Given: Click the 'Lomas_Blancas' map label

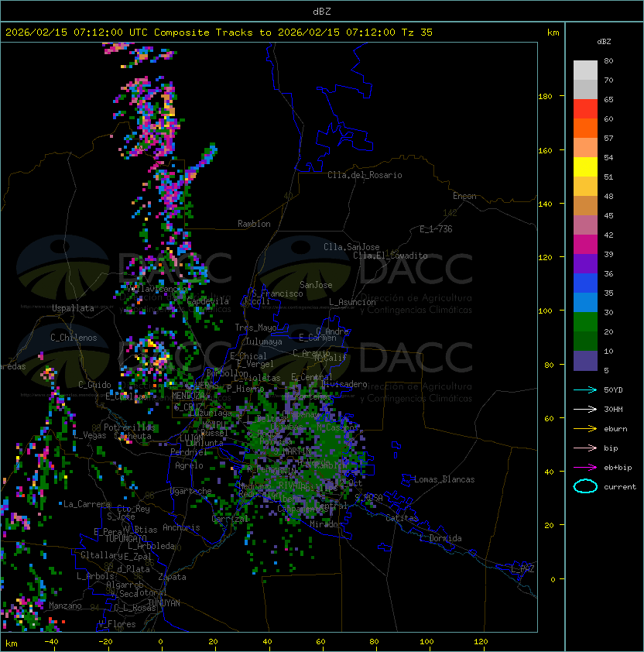Looking at the screenshot, I should (444, 479).
